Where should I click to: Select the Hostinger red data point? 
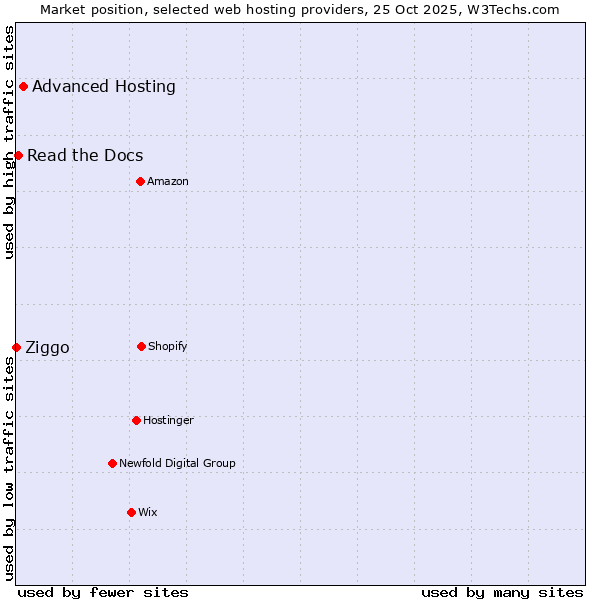click(136, 420)
